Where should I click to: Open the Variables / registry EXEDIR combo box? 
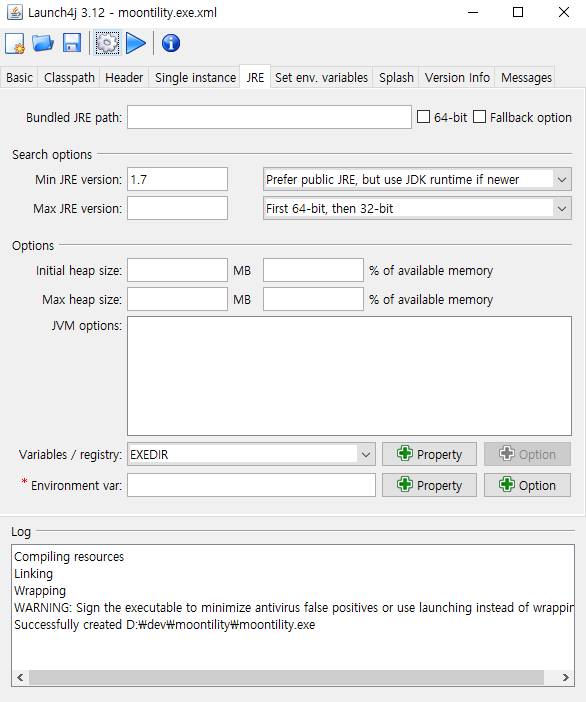[251, 454]
